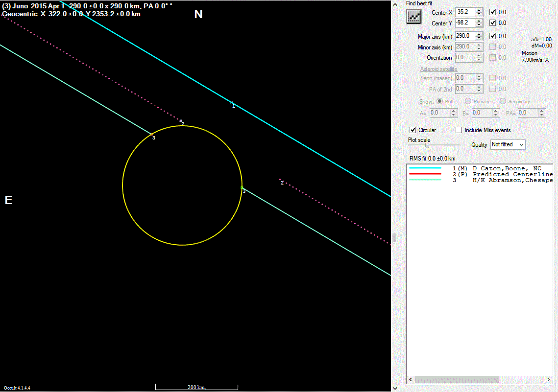Increase Center X with up spinner arrow
This screenshot has width=558, height=392.
click(479, 9)
